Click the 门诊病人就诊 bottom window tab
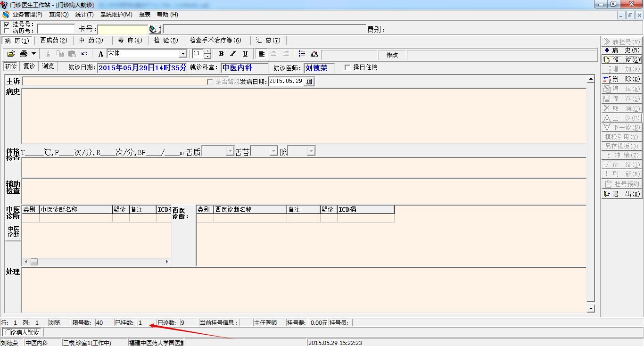Image resolution: width=644 pixels, height=346 pixels. pyautogui.click(x=22, y=333)
